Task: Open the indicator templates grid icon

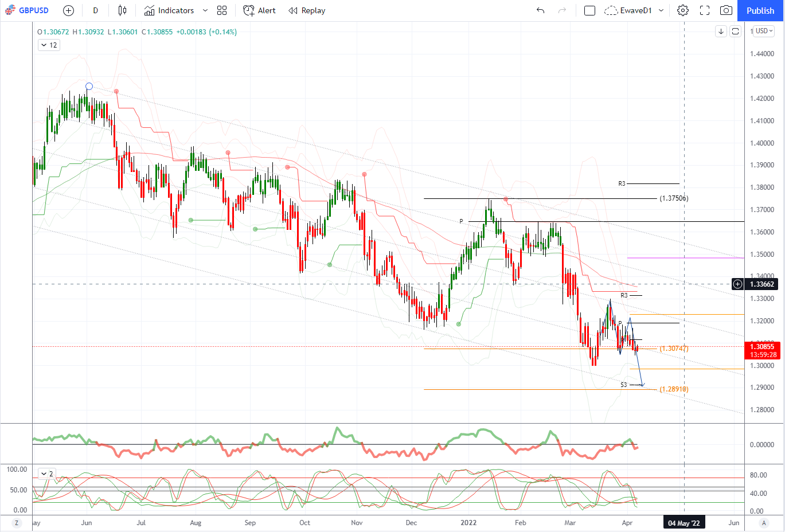Action: click(222, 10)
